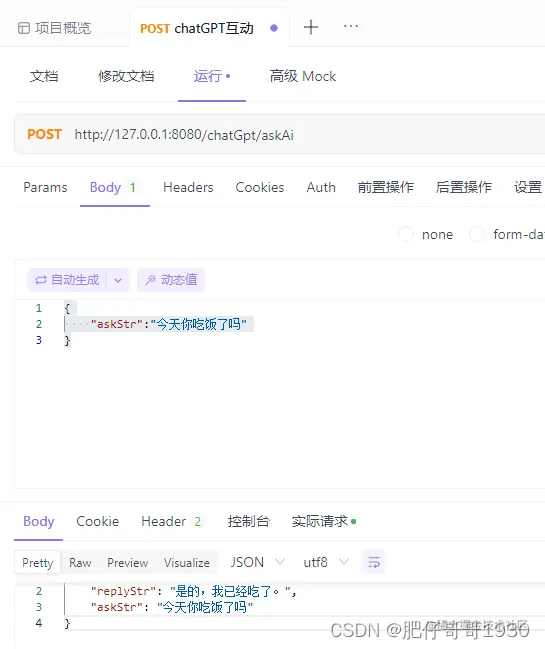Screen dimensions: 545x649
Task: Click the plus icon to add tab
Action: coord(311,27)
